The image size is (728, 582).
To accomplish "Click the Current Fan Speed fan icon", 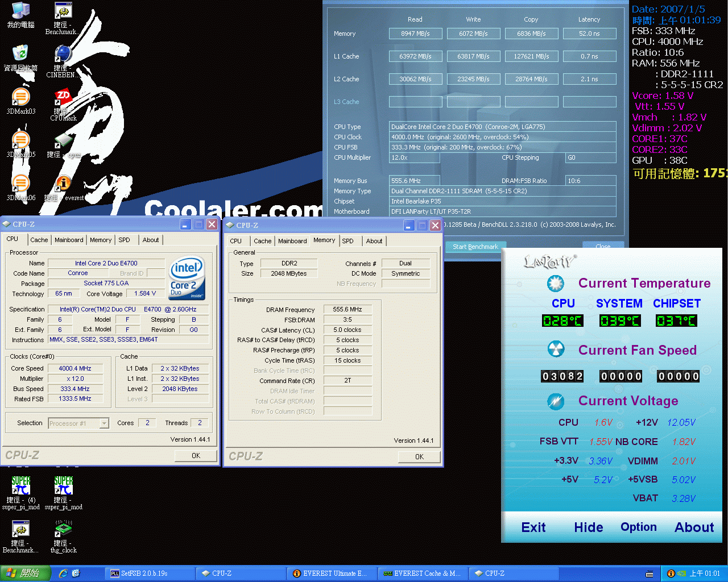I will (x=555, y=350).
